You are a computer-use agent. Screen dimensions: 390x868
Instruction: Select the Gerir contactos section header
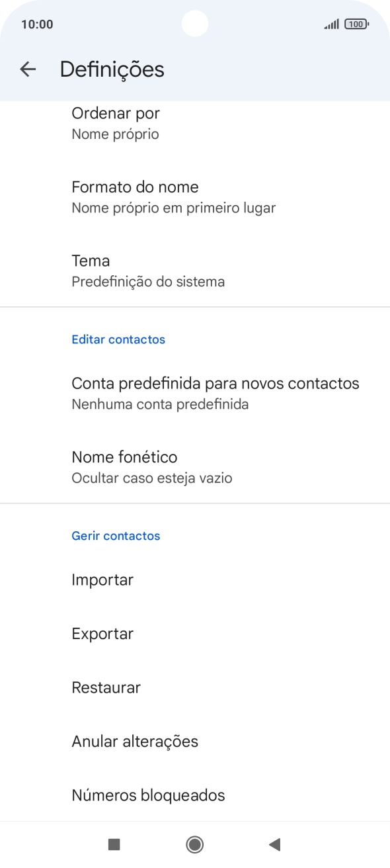pyautogui.click(x=116, y=536)
